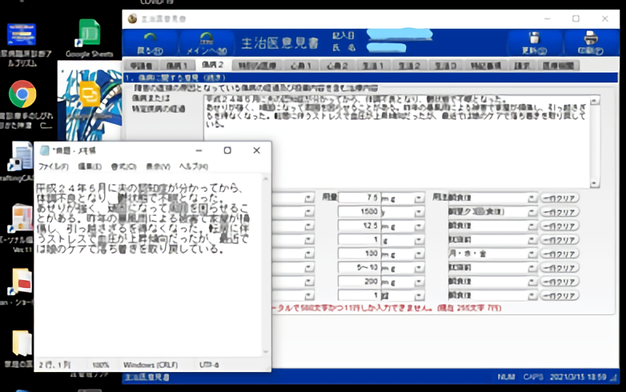Open the Google Sheets desktop shortcut
626x392 pixels.
tap(89, 33)
